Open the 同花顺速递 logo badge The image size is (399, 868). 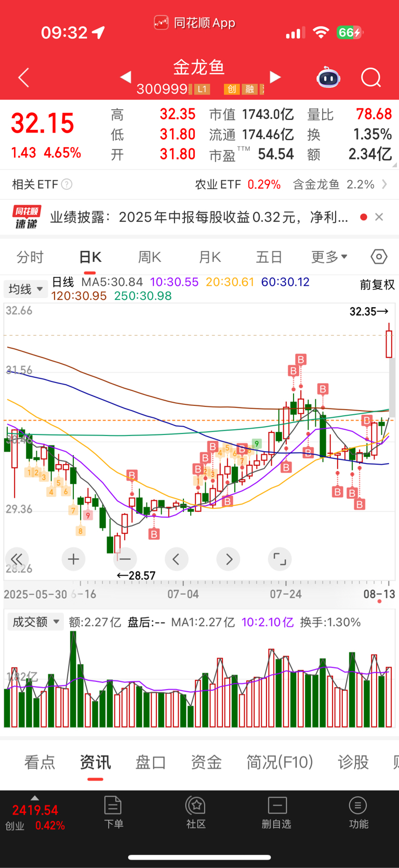[26, 217]
